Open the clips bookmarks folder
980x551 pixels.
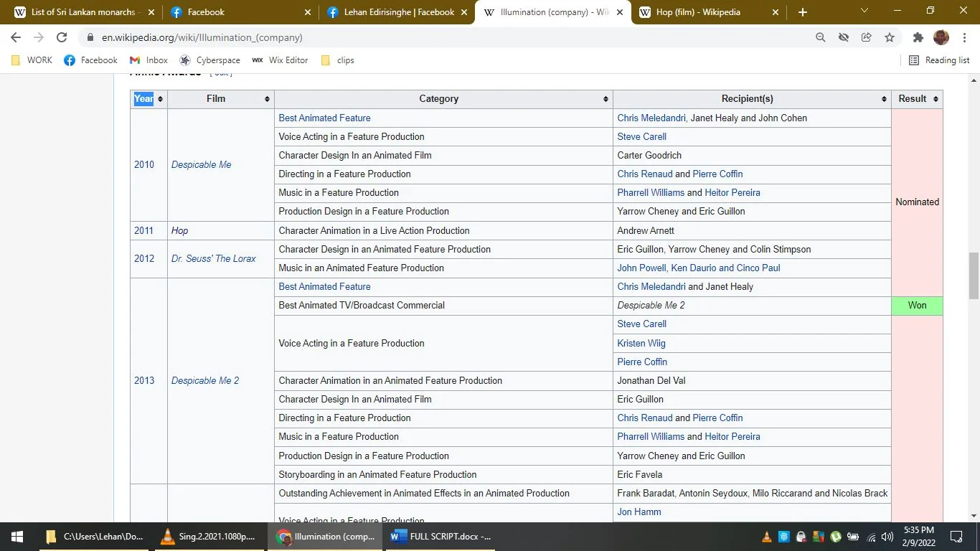tap(337, 60)
